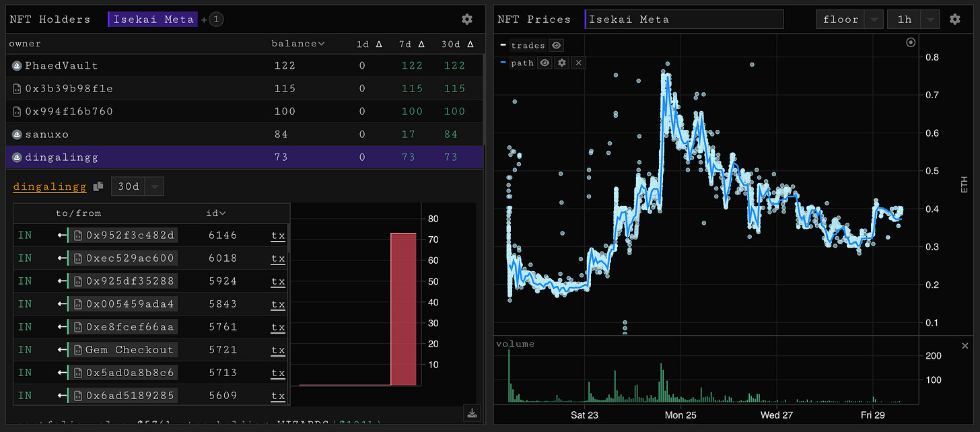Click the contract icon beside 0x3b39b98f1e
This screenshot has height=432, width=980.
[17, 89]
